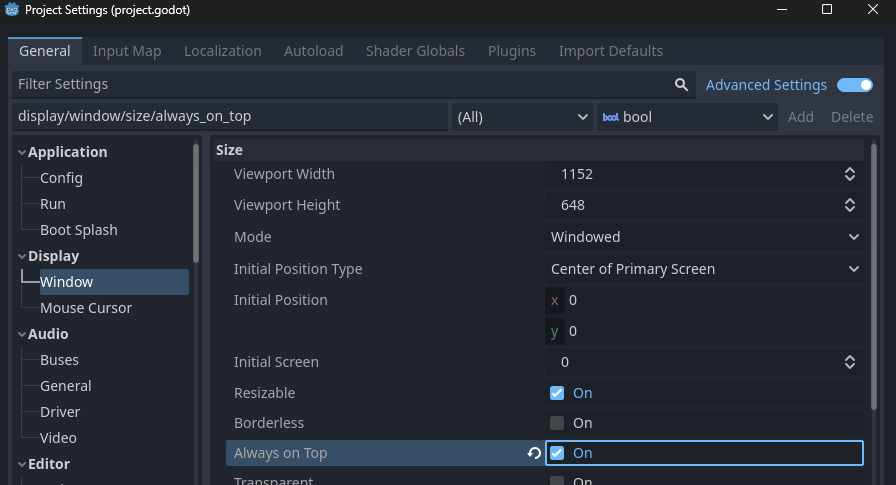896x485 pixels.
Task: Uncheck the Always on Top checkbox
Action: click(x=557, y=453)
